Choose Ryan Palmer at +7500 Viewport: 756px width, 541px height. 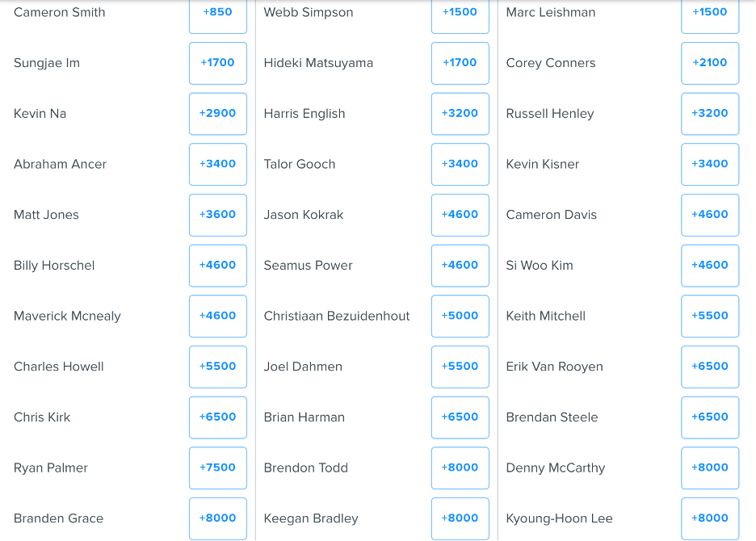tap(218, 468)
